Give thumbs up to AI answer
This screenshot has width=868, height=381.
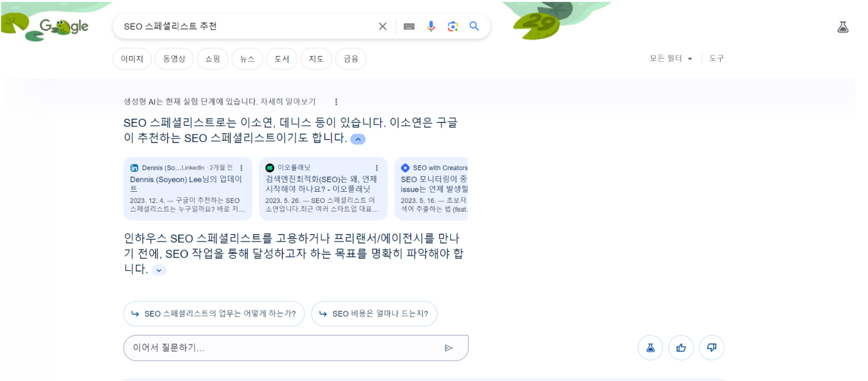[x=681, y=348]
